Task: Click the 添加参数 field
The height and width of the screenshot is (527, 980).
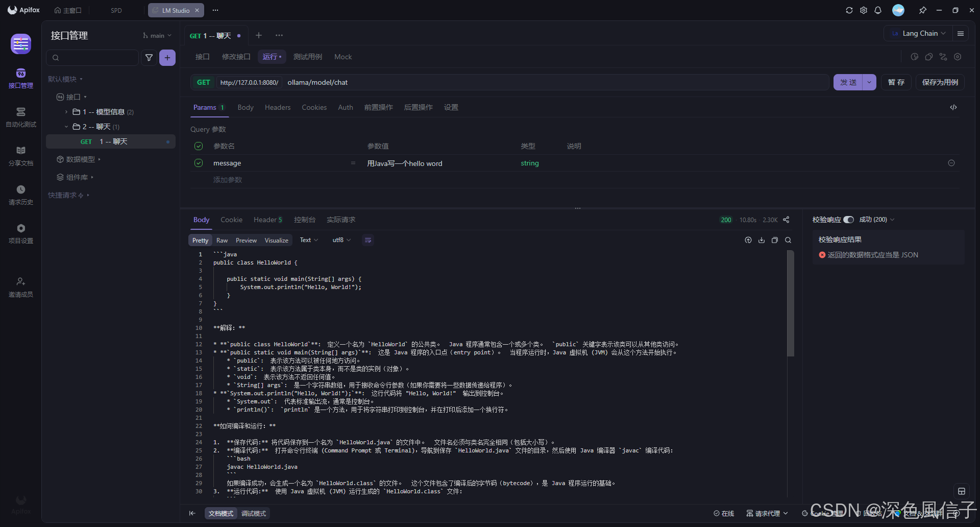Action: (x=228, y=180)
